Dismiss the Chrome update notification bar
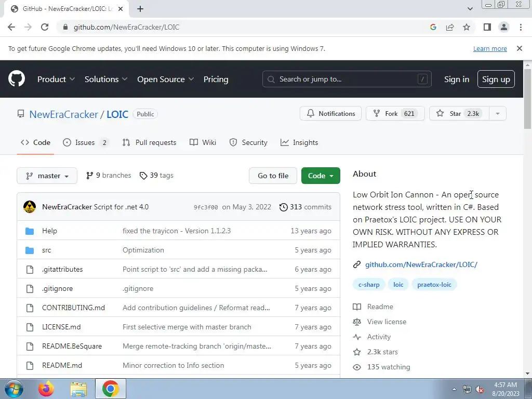 click(x=519, y=48)
